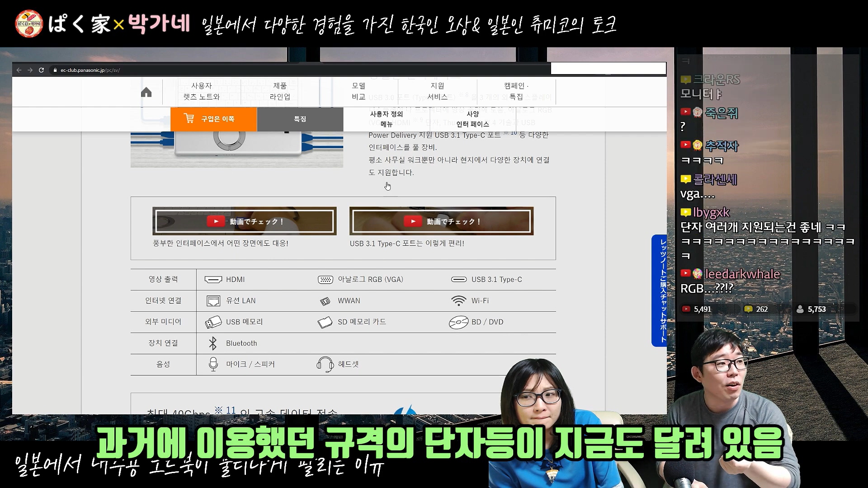
Task: Click YouTube play icon on right video banner
Action: 413,221
